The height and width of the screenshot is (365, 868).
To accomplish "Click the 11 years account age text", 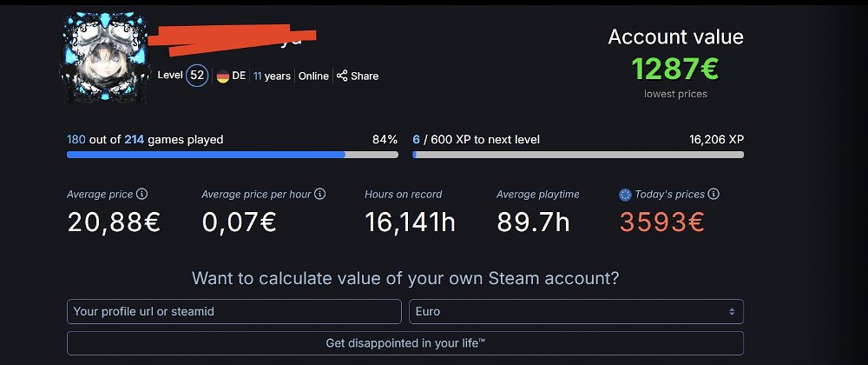I will [273, 76].
